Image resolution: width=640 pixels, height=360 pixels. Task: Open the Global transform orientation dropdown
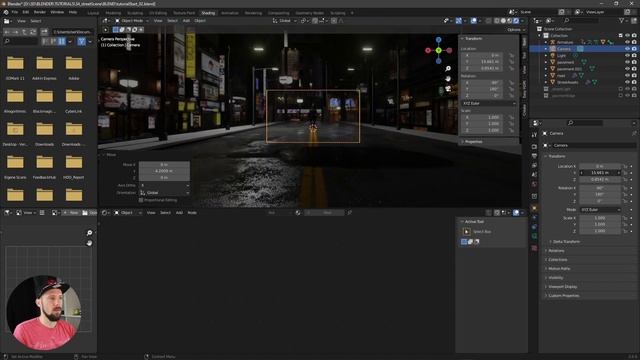[x=285, y=20]
